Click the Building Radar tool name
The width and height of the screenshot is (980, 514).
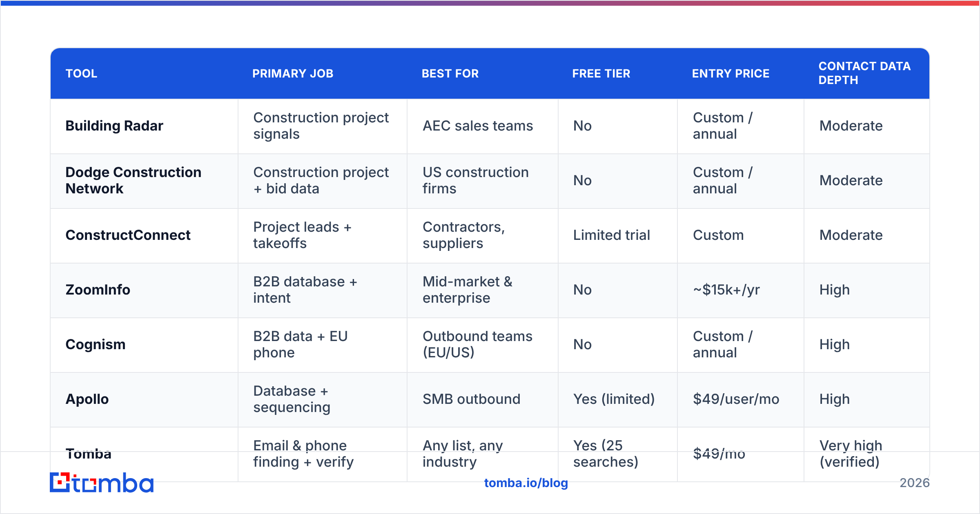[x=114, y=126]
